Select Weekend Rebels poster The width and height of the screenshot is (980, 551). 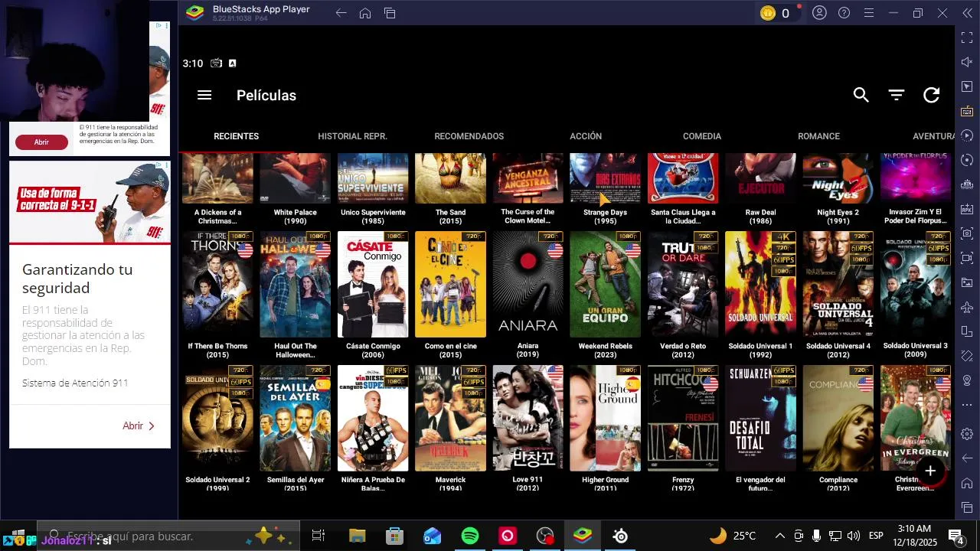[605, 285]
